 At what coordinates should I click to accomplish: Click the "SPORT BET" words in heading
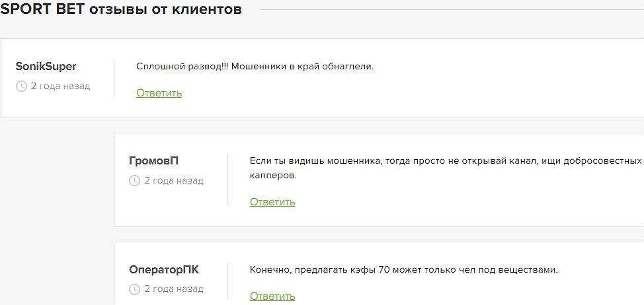pos(42,10)
